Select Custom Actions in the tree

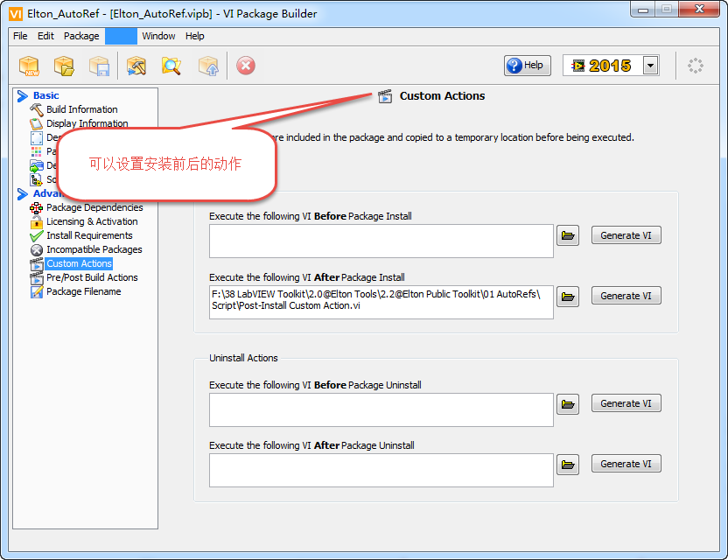tap(79, 263)
